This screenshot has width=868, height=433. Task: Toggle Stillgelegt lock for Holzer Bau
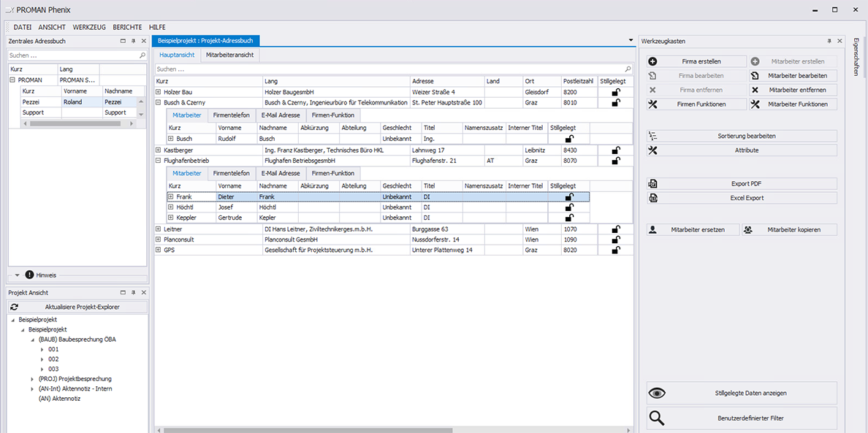[x=616, y=92]
